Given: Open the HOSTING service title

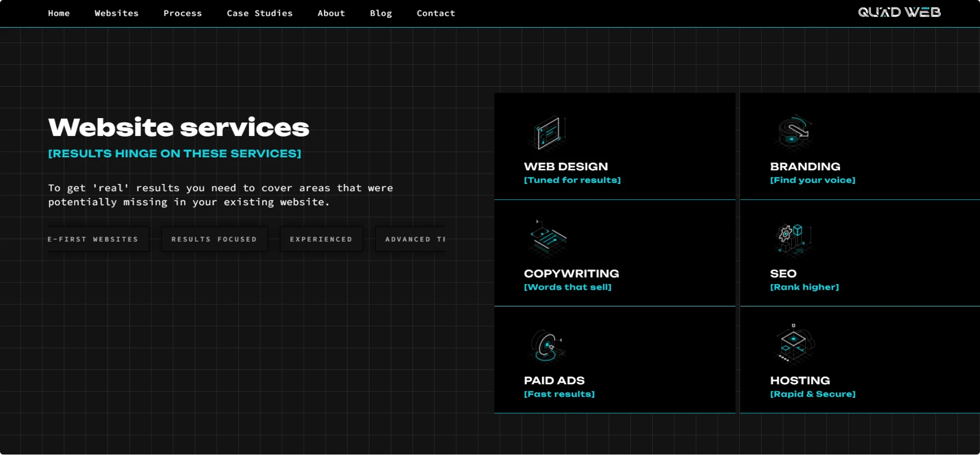Looking at the screenshot, I should pos(800,380).
